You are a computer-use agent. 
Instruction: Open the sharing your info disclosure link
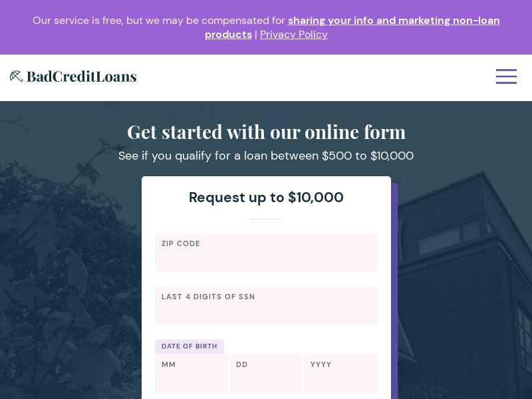[x=394, y=21]
